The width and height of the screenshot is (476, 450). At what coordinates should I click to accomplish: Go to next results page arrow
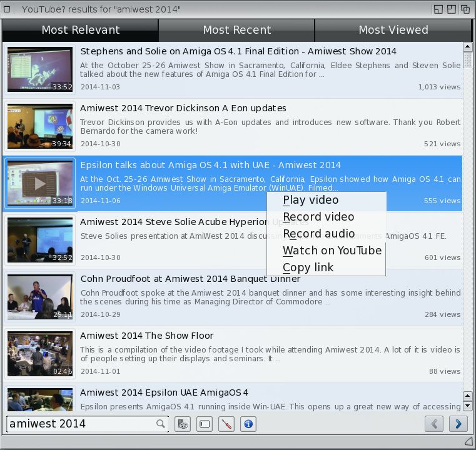tap(458, 424)
